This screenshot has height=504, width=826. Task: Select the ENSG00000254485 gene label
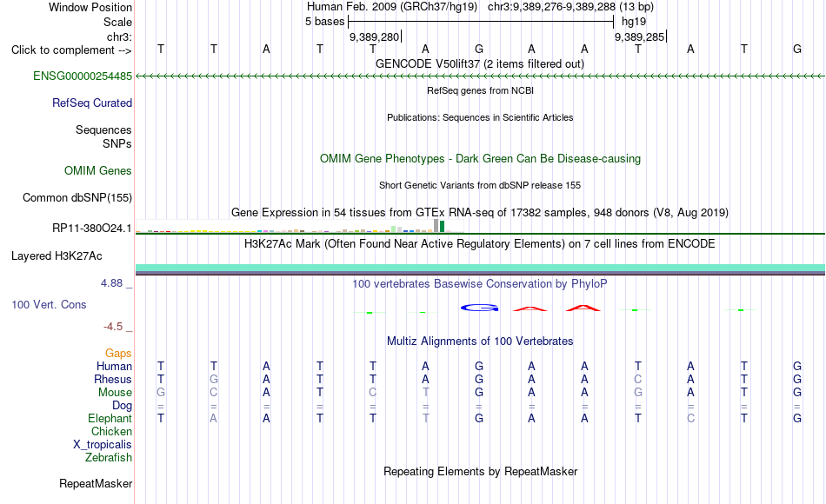pyautogui.click(x=83, y=76)
